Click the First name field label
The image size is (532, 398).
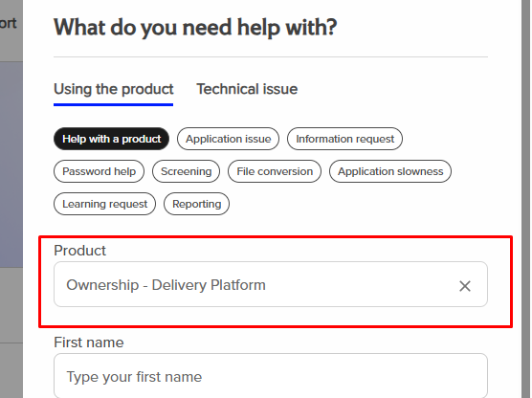[x=89, y=343]
